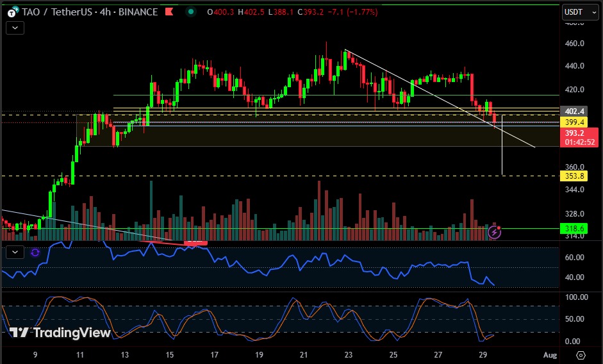Click the low value L388.1 in header
This screenshot has width=603, height=364.
click(281, 12)
